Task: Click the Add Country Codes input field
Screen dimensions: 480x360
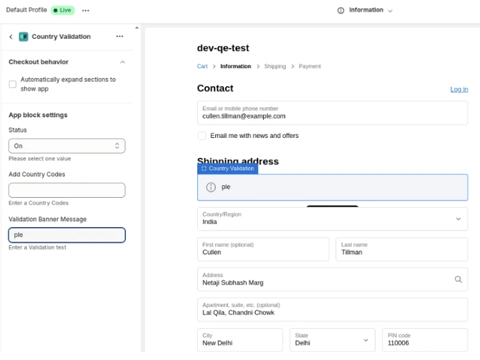Action: 67,190
